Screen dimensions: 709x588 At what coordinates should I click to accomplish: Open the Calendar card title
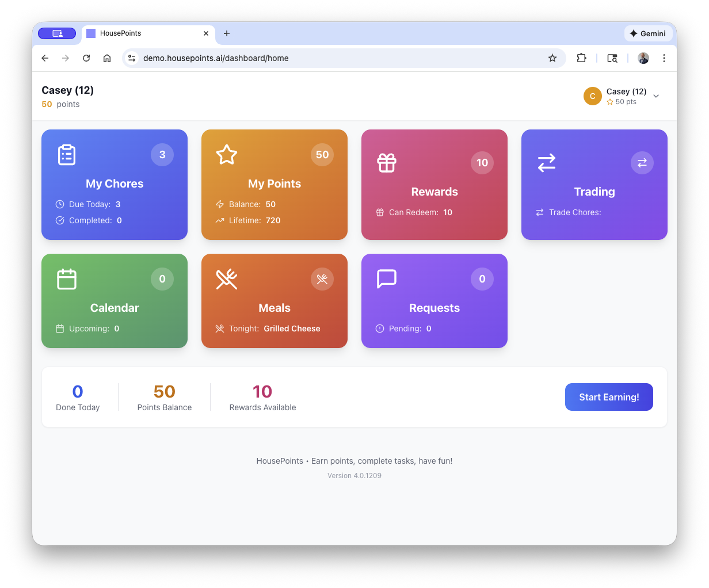[x=115, y=308]
